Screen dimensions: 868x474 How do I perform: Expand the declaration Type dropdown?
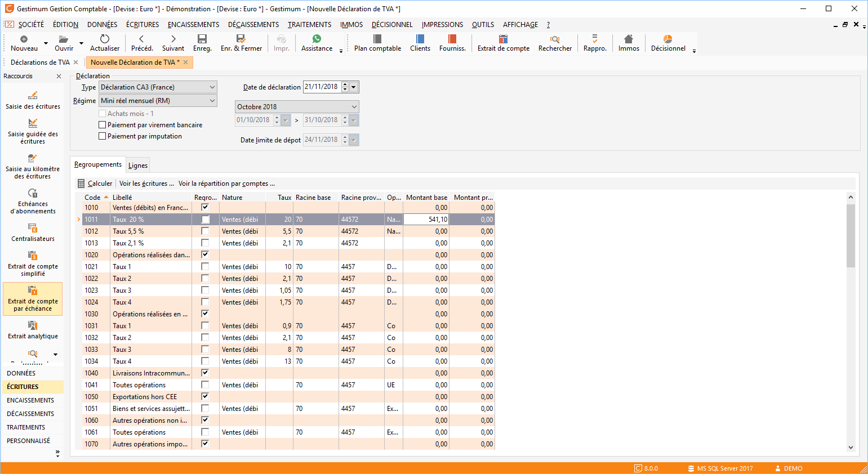[212, 87]
